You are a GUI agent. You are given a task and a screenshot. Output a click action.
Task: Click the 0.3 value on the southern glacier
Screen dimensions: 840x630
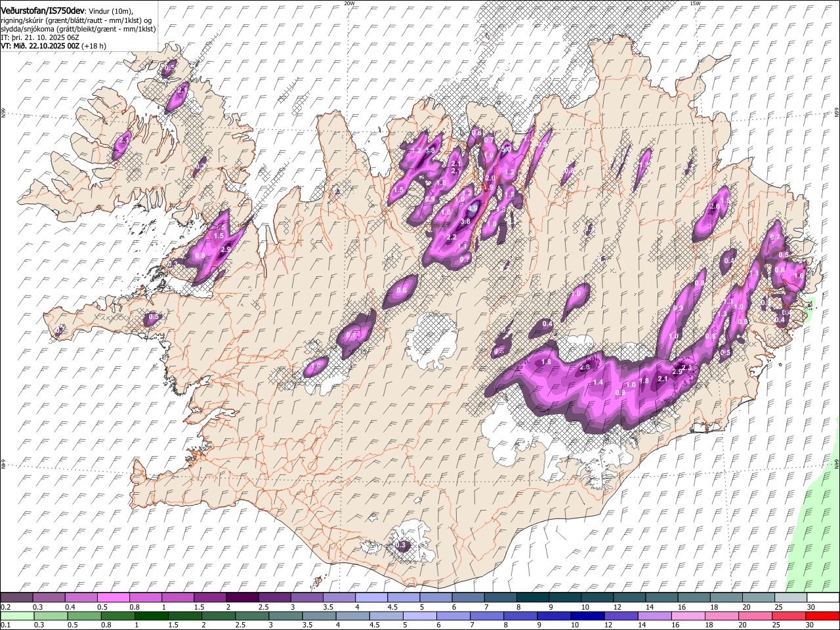tap(402, 545)
